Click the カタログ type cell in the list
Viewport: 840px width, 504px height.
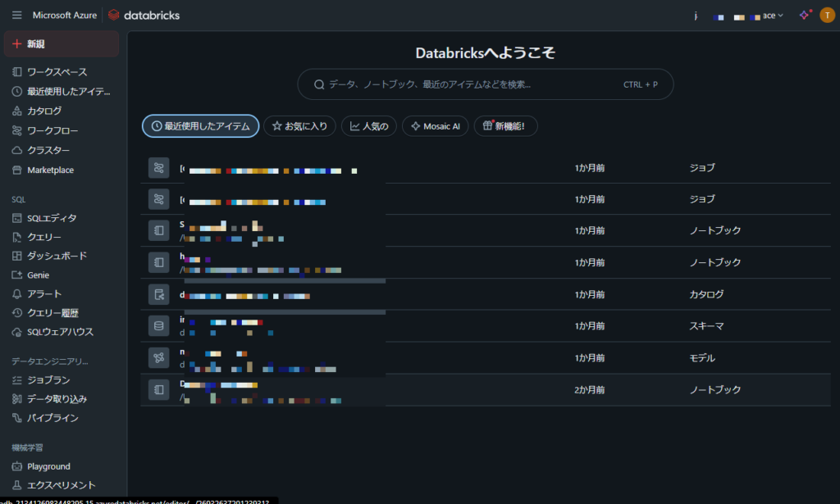click(x=706, y=294)
